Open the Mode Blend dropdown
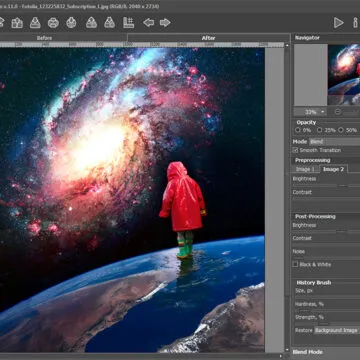The height and width of the screenshot is (360, 360). [335, 142]
